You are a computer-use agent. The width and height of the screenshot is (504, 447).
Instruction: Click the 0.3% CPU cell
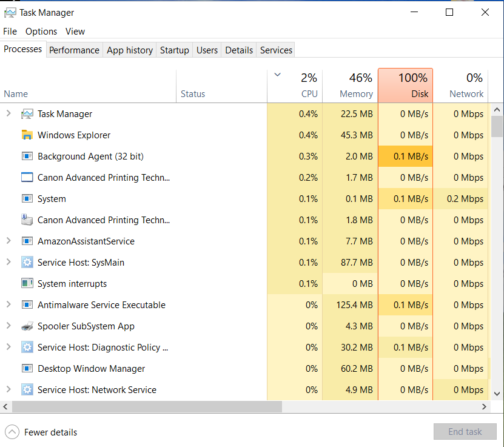pyautogui.click(x=295, y=156)
